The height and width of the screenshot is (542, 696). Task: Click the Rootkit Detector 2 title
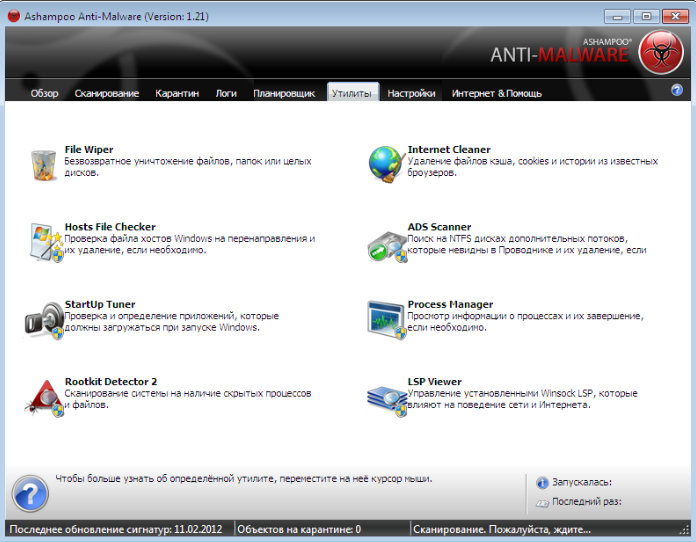pyautogui.click(x=111, y=382)
